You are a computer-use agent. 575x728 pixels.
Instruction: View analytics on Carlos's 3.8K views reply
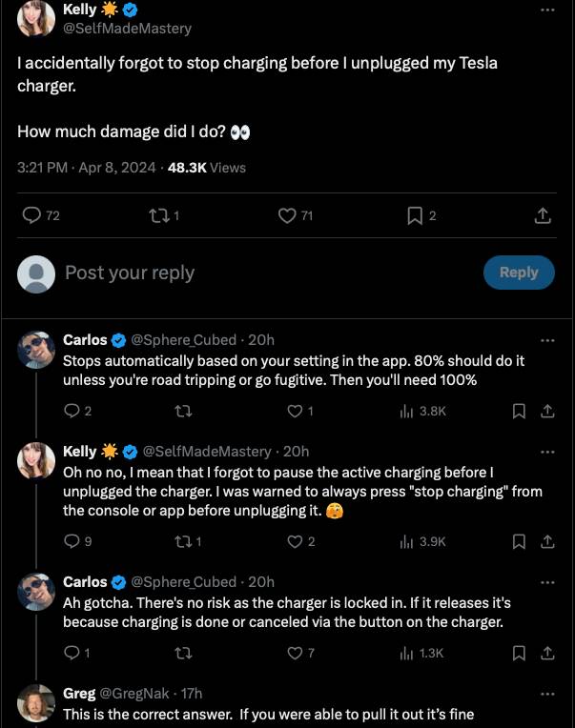point(422,411)
